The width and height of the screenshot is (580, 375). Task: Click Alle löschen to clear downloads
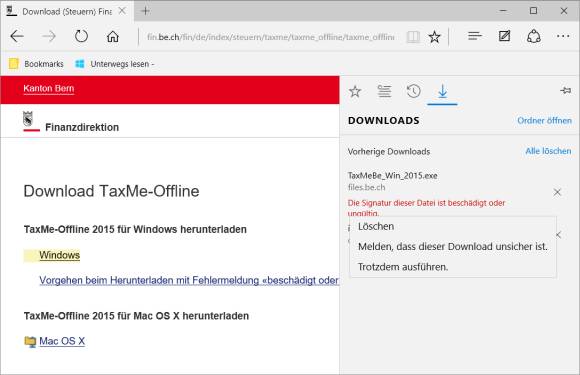click(548, 151)
